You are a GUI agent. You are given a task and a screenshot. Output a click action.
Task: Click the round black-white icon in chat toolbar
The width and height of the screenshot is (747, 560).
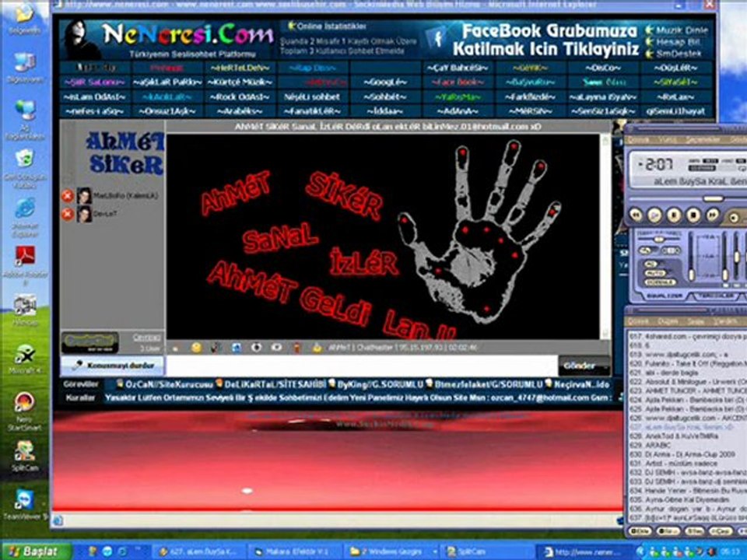coord(256,348)
